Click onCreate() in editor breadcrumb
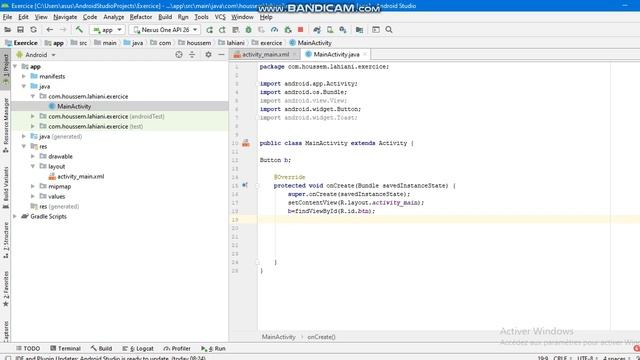This screenshot has height=360, width=640. click(321, 337)
